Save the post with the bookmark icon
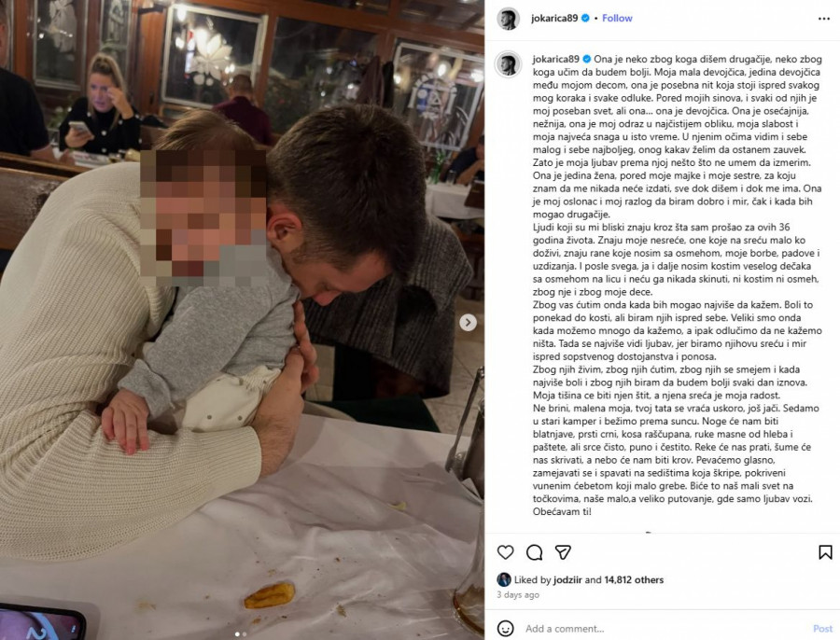 pos(825,552)
